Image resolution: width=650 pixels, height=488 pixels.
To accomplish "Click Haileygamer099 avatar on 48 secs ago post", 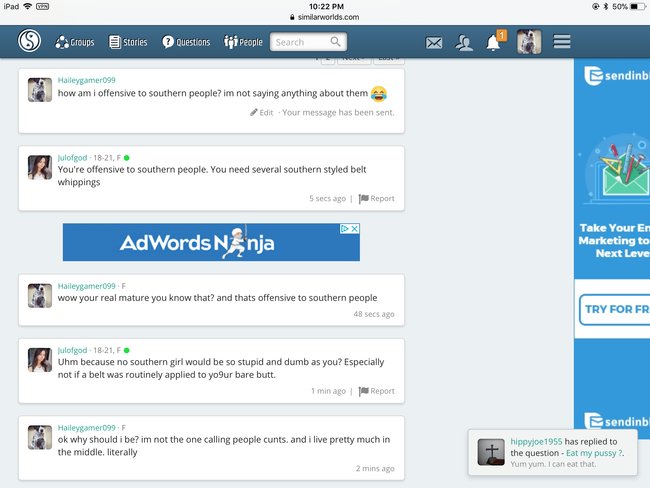I will tap(39, 296).
